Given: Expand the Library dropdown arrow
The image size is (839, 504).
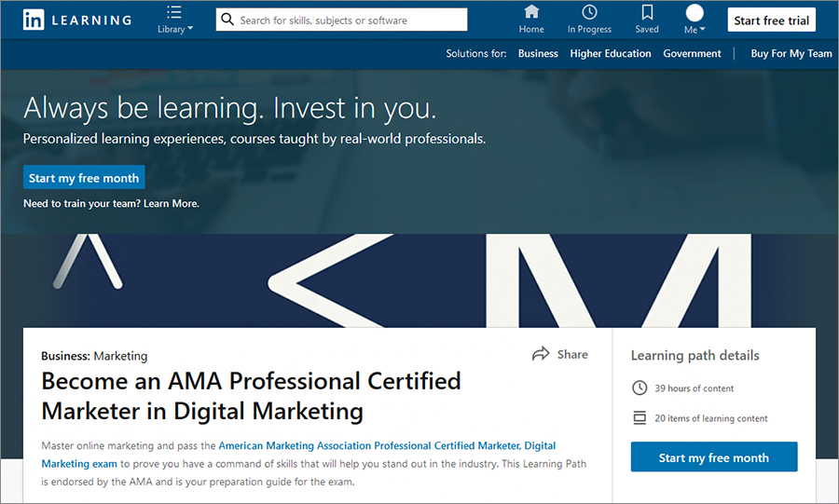Looking at the screenshot, I should [190, 28].
